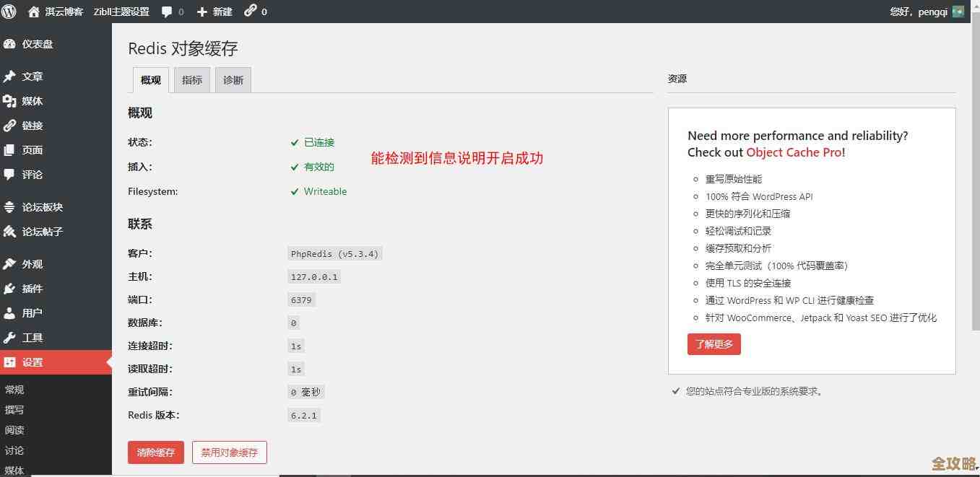Click the 清除缓存 button
Image resolution: width=980 pixels, height=477 pixels.
point(155,452)
